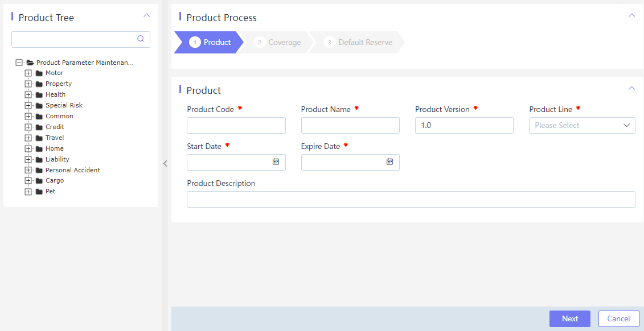Expand the Home tree node
This screenshot has width=644, height=331.
click(28, 148)
